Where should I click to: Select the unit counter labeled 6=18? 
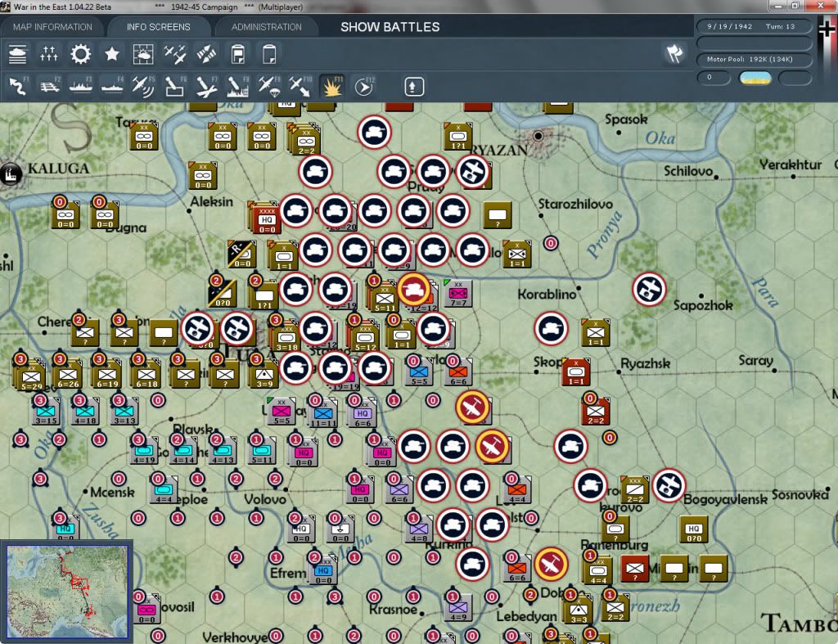click(x=146, y=375)
